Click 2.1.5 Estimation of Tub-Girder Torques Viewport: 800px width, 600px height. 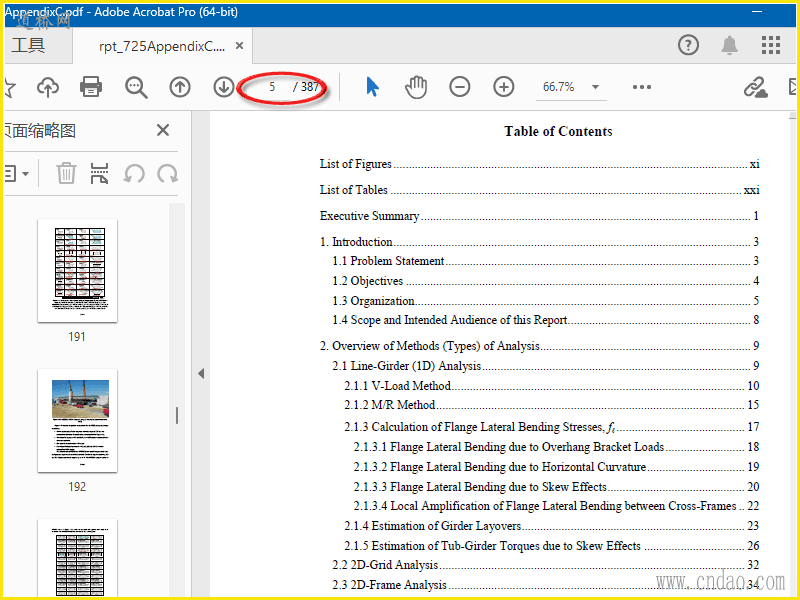(552, 546)
